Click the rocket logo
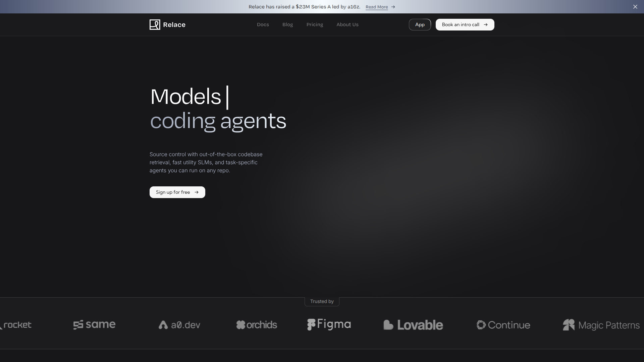Image resolution: width=644 pixels, height=362 pixels. point(15,324)
